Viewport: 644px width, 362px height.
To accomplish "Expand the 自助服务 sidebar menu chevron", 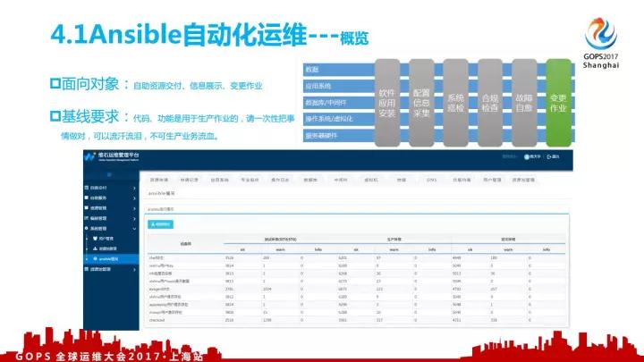I will [x=134, y=198].
